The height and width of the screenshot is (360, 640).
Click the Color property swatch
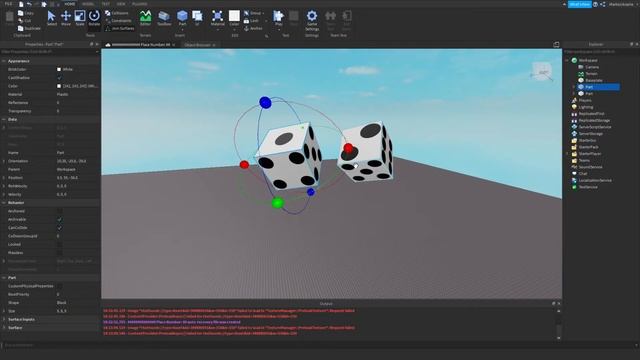point(59,86)
